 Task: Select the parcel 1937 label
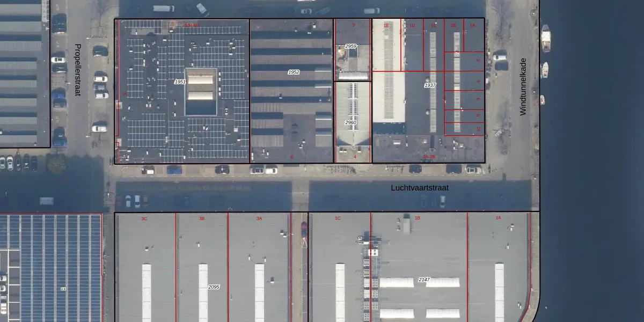pos(430,85)
